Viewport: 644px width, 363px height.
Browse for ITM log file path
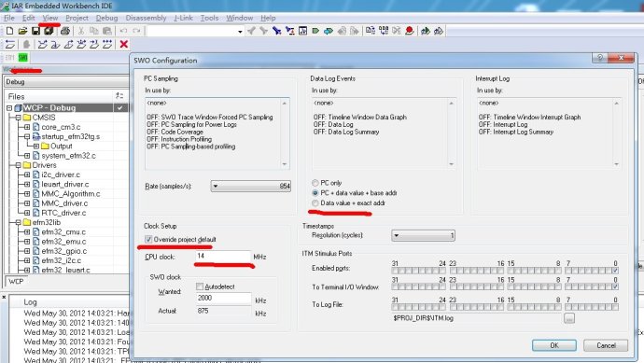click(x=569, y=318)
